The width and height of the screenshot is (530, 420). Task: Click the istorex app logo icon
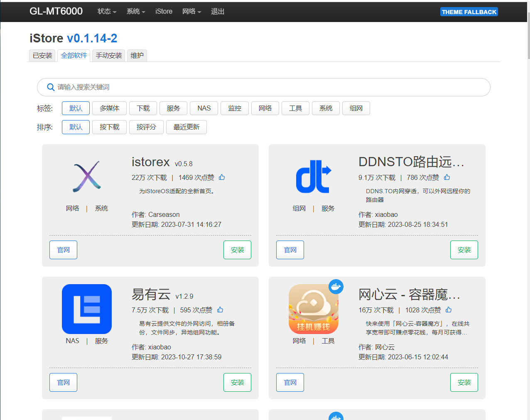tap(87, 177)
